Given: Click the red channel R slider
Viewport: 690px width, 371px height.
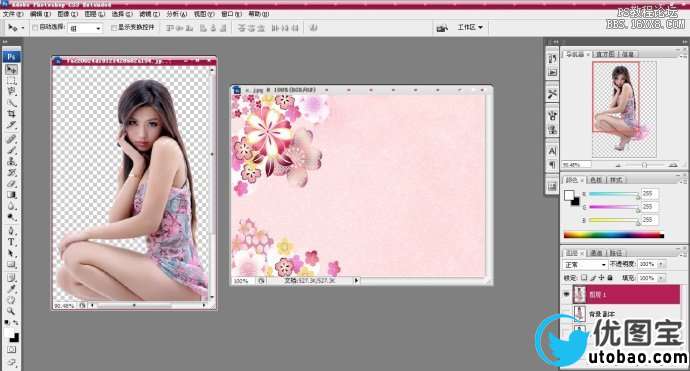Looking at the screenshot, I should point(614,194).
